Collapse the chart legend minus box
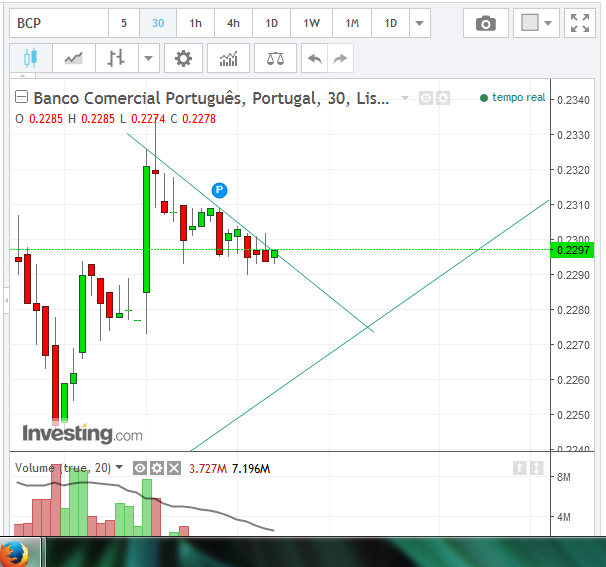606x567 pixels. (x=21, y=97)
